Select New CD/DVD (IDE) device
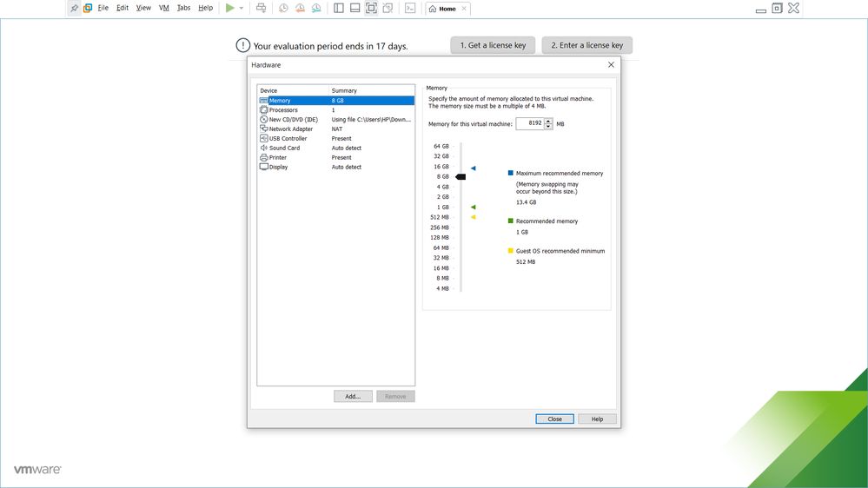 click(293, 120)
